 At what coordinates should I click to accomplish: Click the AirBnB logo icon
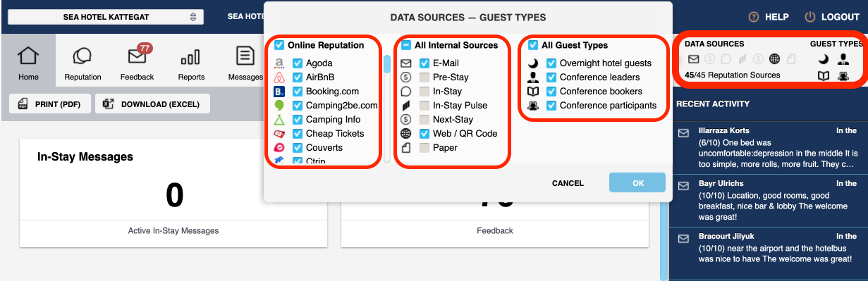tap(279, 77)
